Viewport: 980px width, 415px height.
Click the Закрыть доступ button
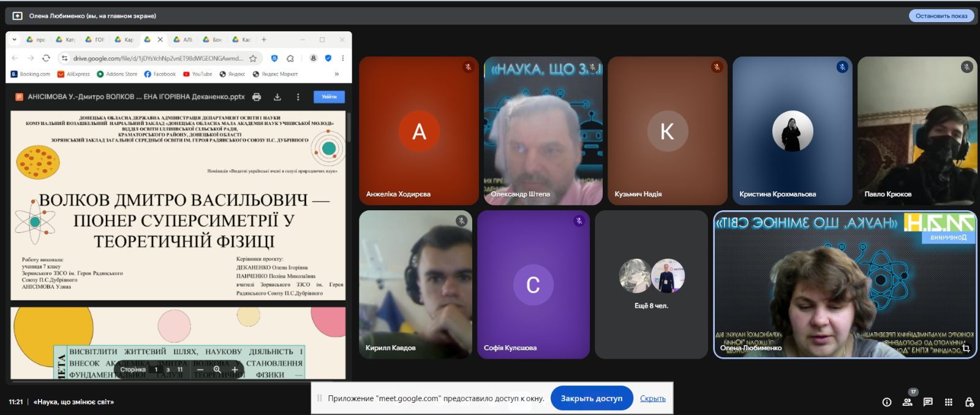(592, 398)
